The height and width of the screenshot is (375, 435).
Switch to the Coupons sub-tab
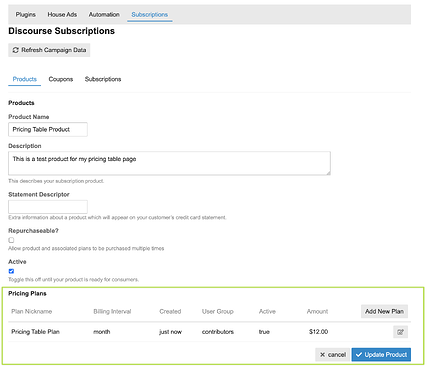(61, 79)
